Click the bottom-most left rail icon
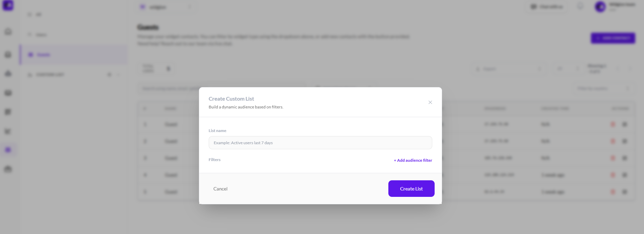This screenshot has width=644, height=234. pos(8,169)
